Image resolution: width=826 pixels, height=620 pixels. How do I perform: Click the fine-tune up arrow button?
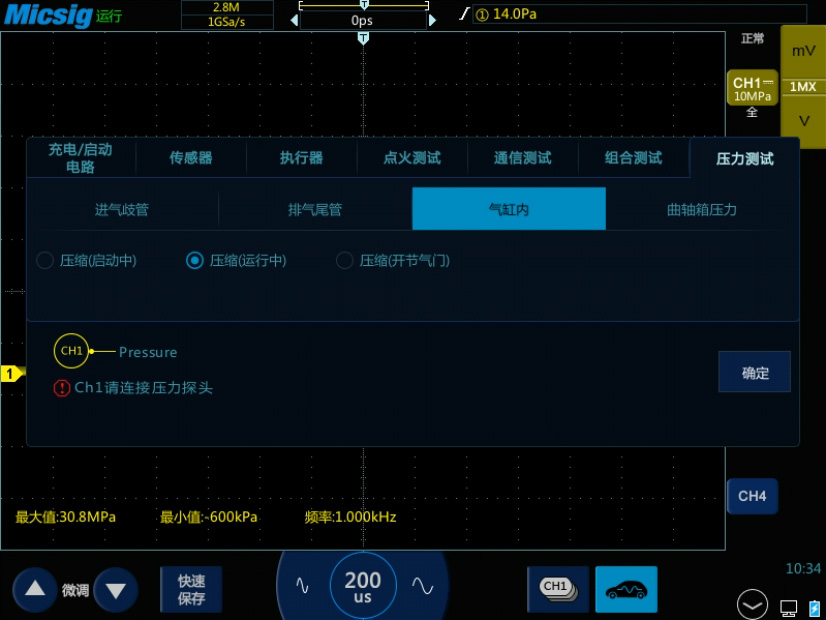click(x=35, y=589)
